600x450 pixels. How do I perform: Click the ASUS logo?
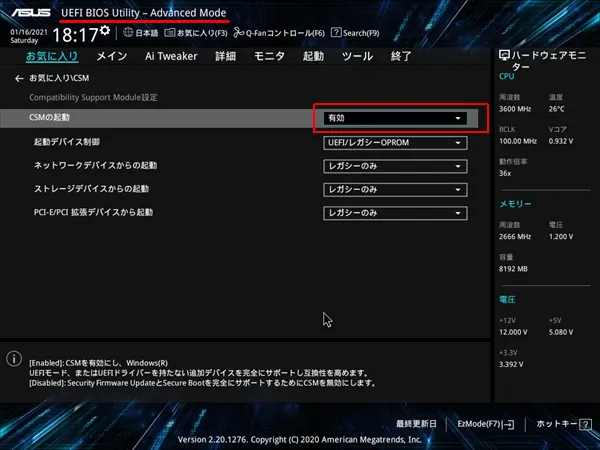31,13
